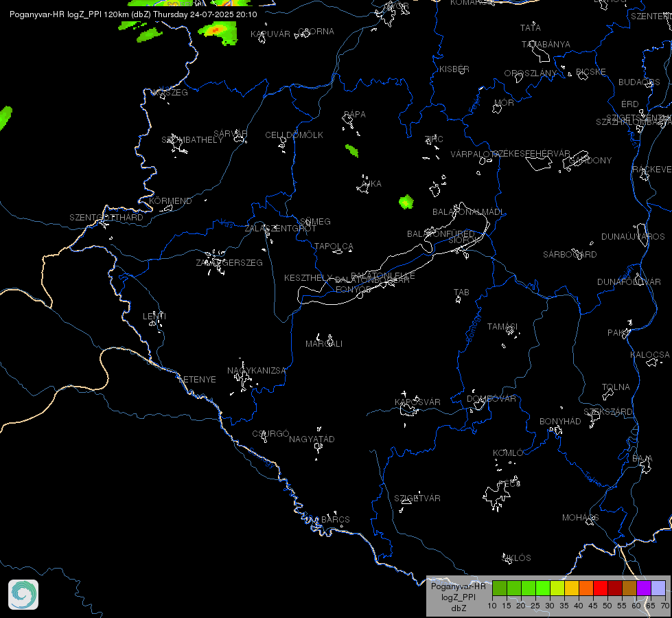Select the TATABÁNYA city label

546,44
